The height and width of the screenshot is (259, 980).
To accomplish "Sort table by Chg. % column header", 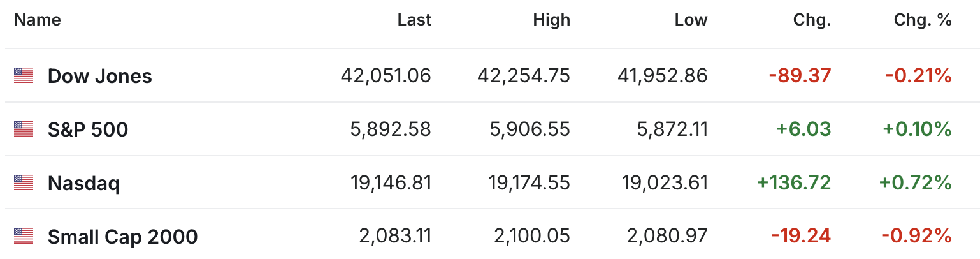I will click(923, 20).
